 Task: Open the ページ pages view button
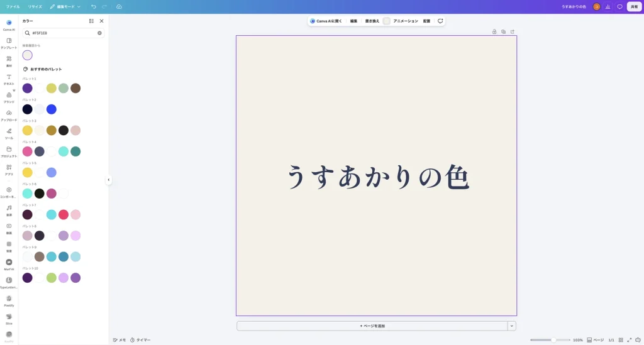(x=596, y=340)
